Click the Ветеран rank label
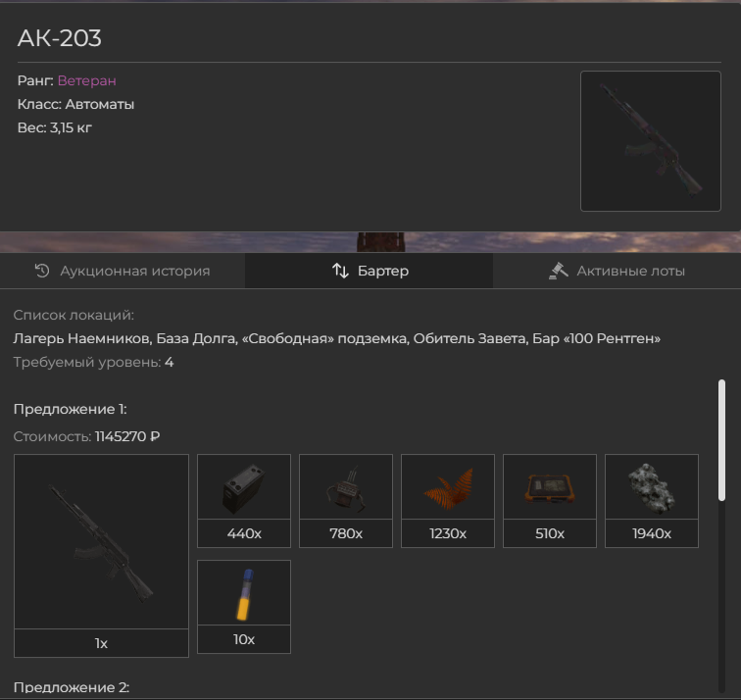 pyautogui.click(x=87, y=80)
